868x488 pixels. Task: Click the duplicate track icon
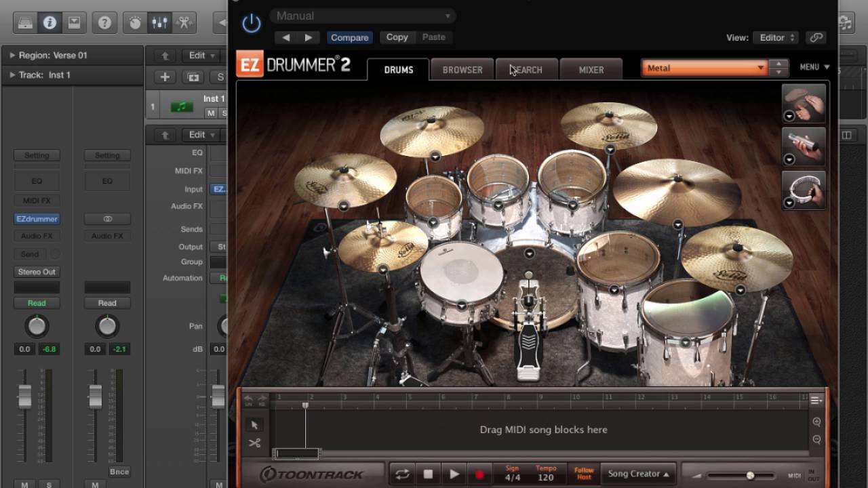click(193, 77)
